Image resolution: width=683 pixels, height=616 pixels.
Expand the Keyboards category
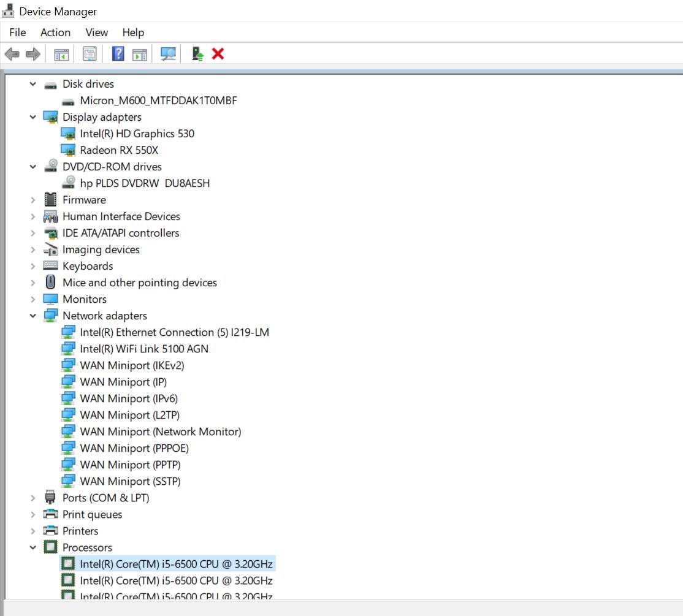coord(33,265)
